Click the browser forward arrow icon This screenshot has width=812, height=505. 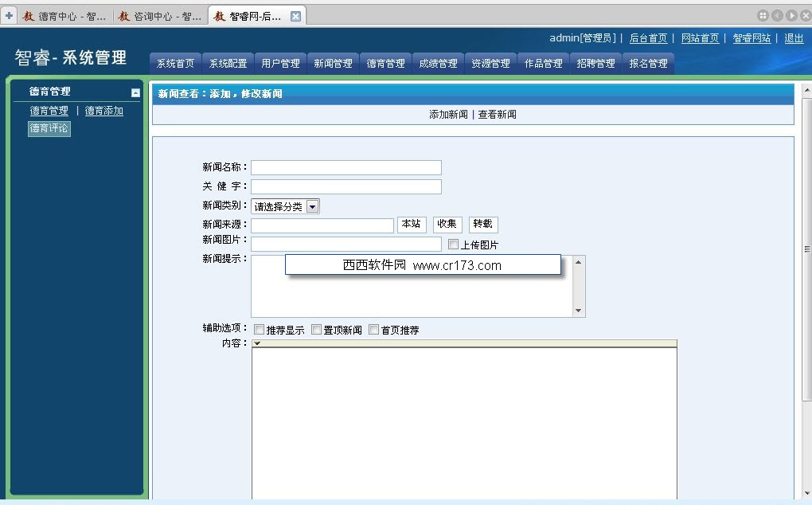pos(791,16)
